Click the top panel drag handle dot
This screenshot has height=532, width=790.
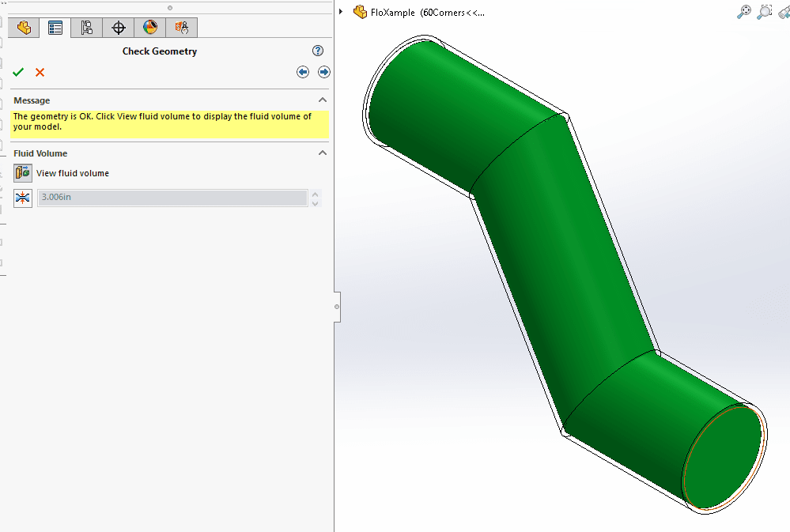point(170,8)
